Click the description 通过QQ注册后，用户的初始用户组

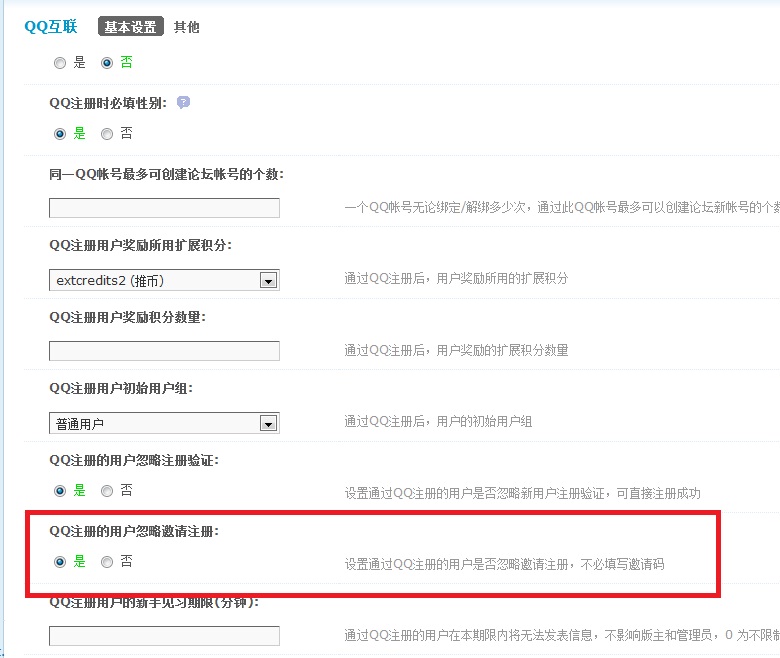click(x=438, y=422)
